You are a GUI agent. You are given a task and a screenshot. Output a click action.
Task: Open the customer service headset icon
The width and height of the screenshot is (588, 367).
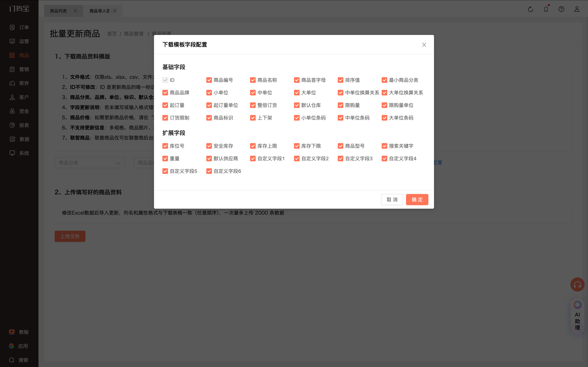(577, 285)
